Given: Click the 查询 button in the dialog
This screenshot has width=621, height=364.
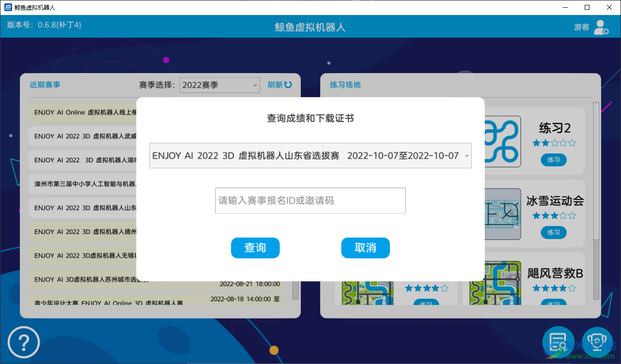Looking at the screenshot, I should [x=255, y=248].
